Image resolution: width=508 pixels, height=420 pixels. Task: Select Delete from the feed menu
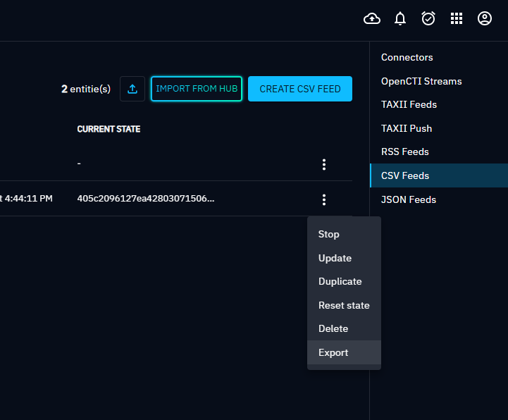pyautogui.click(x=333, y=328)
